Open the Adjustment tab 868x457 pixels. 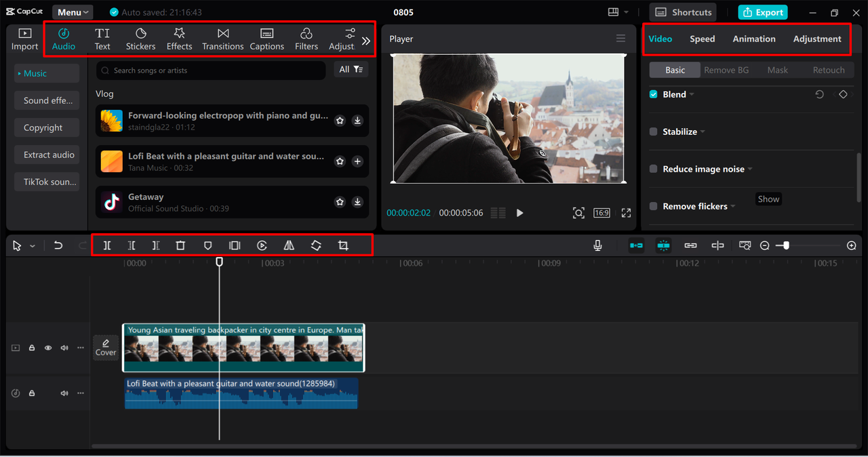click(x=817, y=39)
